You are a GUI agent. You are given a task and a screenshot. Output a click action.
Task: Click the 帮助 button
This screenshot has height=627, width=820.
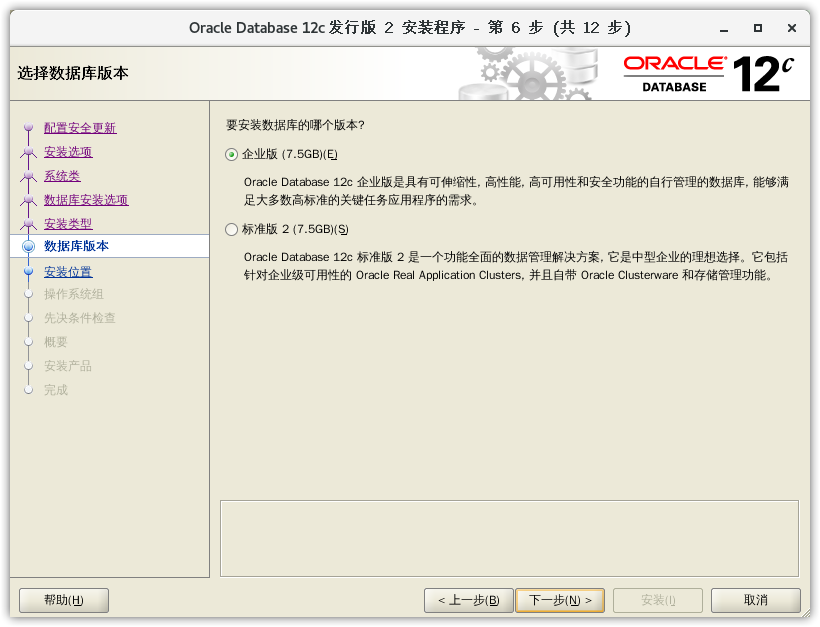pos(64,600)
